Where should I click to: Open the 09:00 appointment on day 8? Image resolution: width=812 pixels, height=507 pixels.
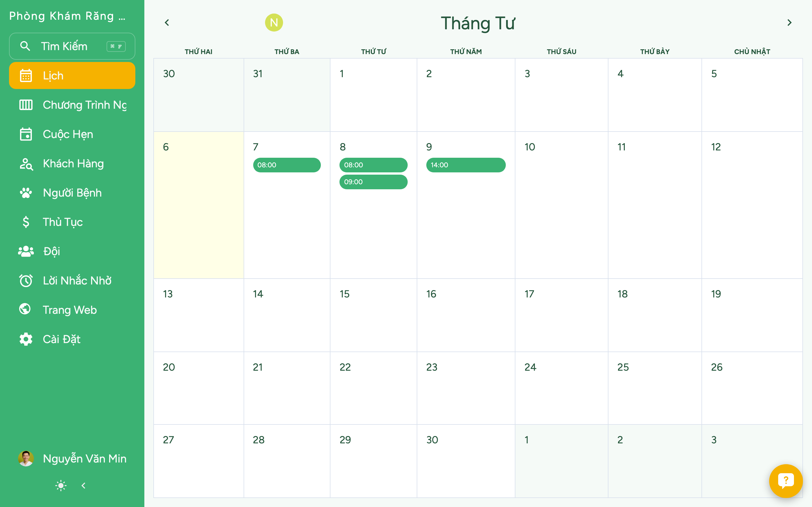(x=373, y=182)
